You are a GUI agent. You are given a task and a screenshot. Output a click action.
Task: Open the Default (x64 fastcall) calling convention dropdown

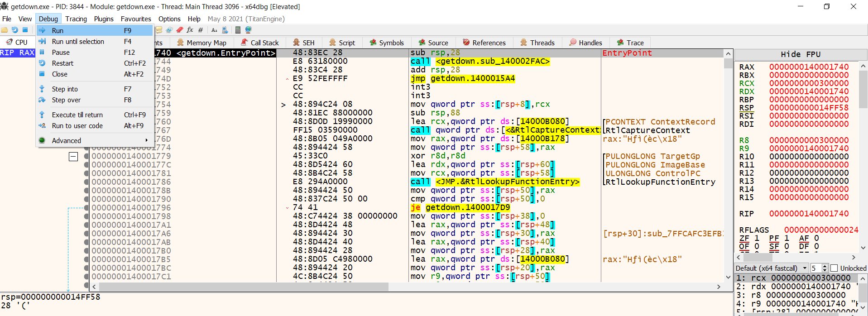(x=771, y=268)
